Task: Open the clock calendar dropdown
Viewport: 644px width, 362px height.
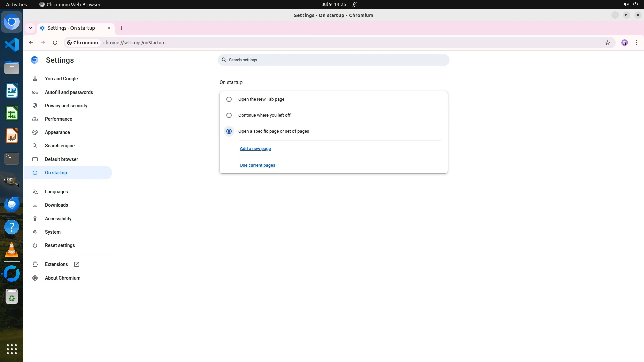Action: 333,4
